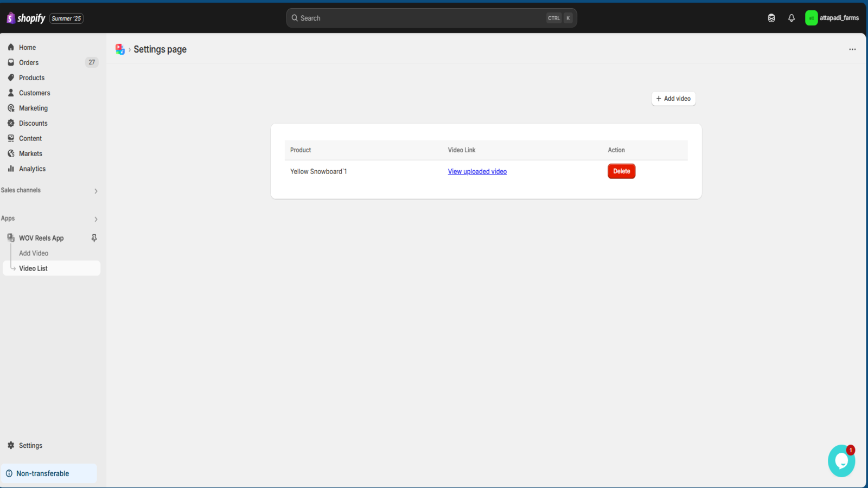
Task: Unpin WOV Reels App from sidebar
Action: (x=93, y=237)
